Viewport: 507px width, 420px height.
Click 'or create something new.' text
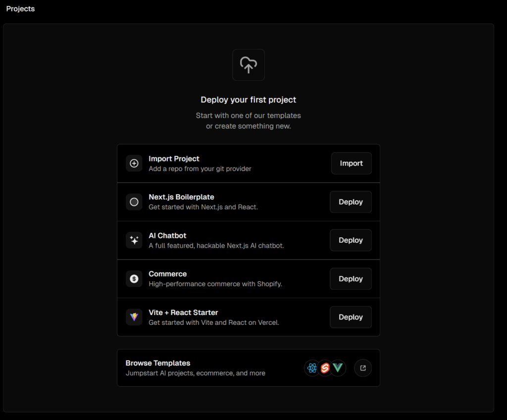point(249,126)
